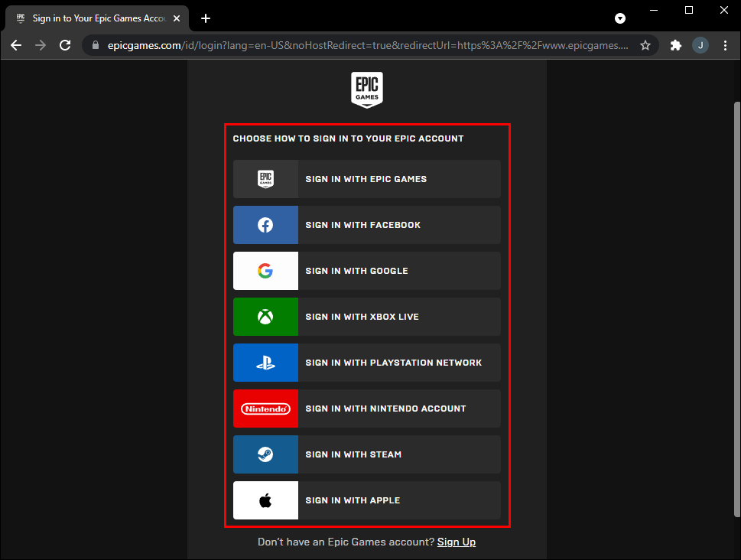The image size is (741, 560).
Task: Click the address bar URL
Action: click(x=368, y=45)
